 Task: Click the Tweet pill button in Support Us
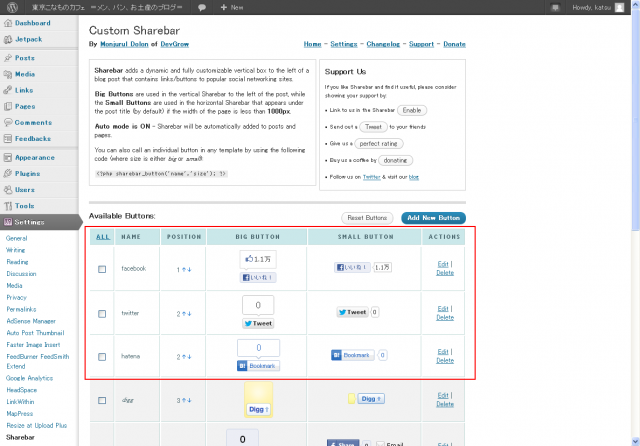[373, 127]
